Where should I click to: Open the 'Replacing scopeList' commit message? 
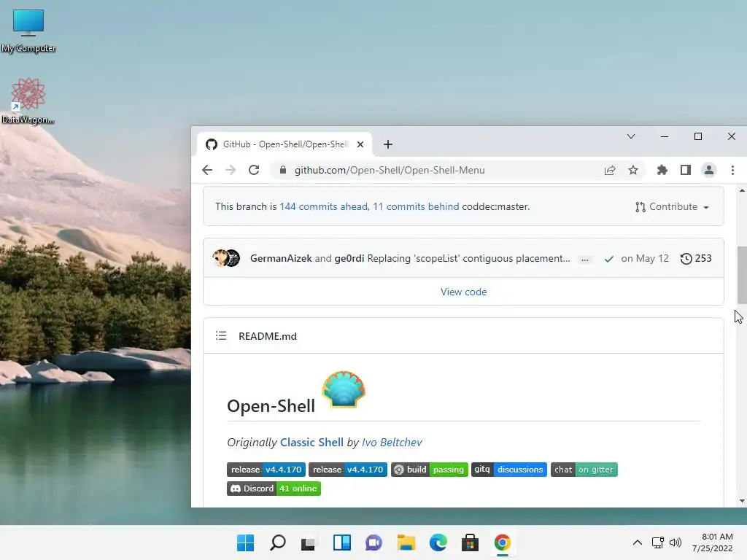pos(469,258)
